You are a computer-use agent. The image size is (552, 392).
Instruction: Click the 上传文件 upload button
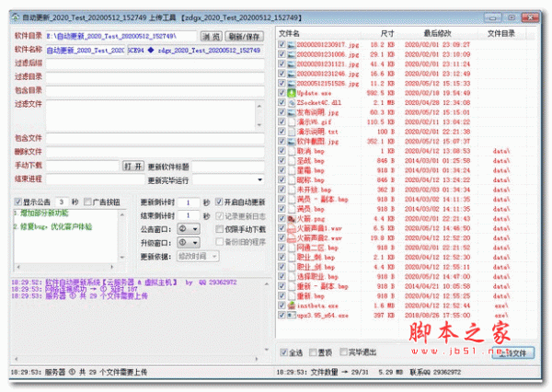click(x=513, y=353)
